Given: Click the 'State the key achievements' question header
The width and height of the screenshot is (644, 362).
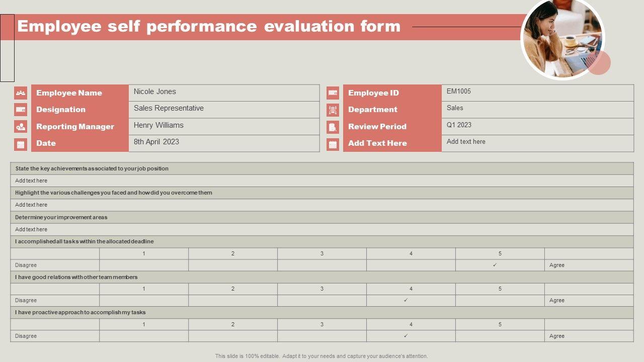Looking at the screenshot, I should click(322, 168).
